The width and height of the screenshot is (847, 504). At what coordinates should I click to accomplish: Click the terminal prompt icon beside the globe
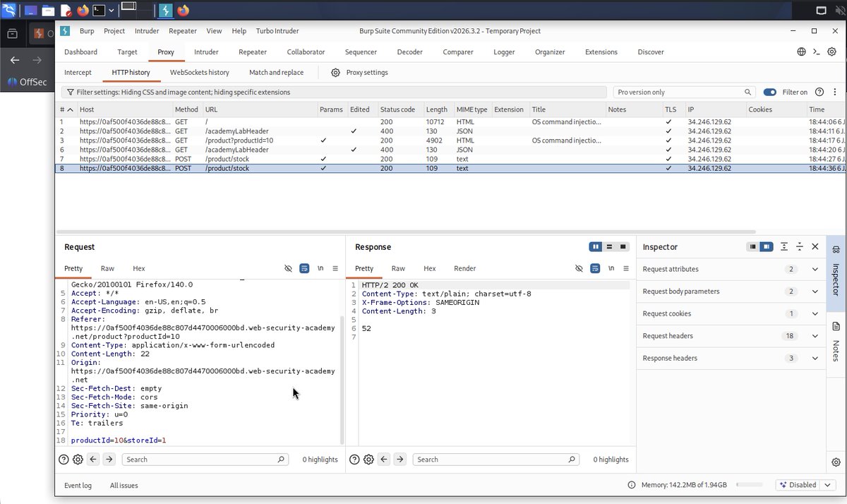point(816,52)
